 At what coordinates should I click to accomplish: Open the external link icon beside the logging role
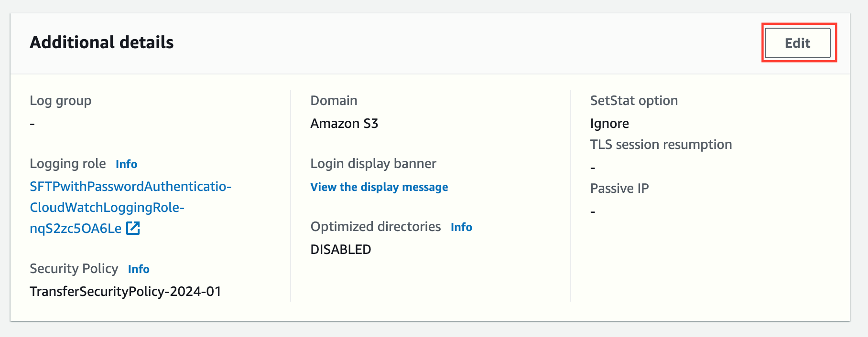coord(133,228)
